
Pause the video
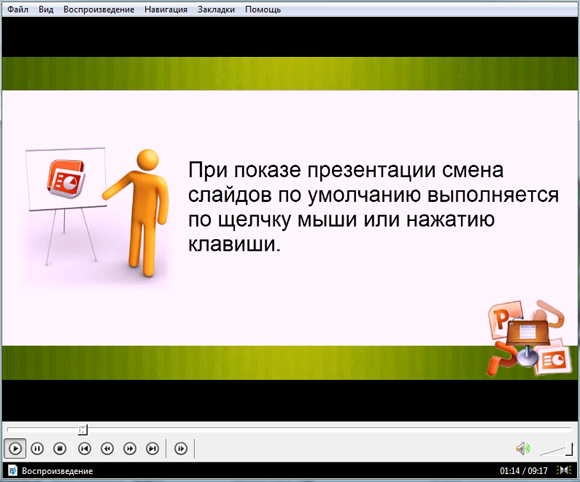click(37, 449)
